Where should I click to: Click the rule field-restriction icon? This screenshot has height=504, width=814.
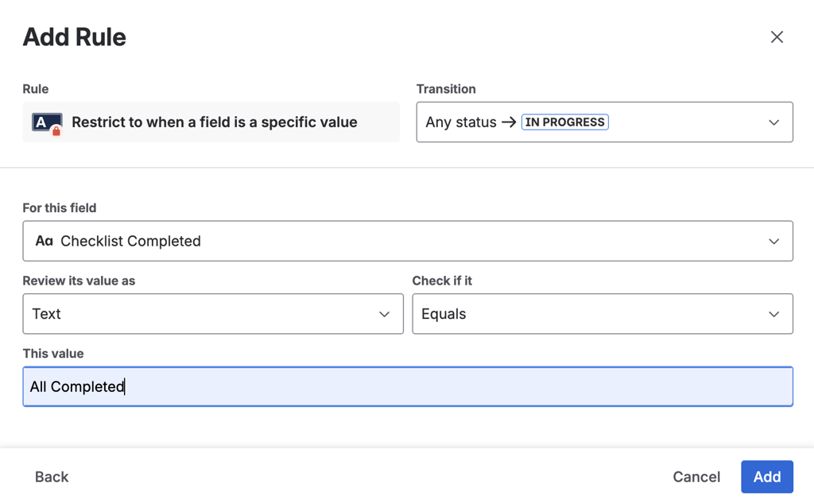46,122
